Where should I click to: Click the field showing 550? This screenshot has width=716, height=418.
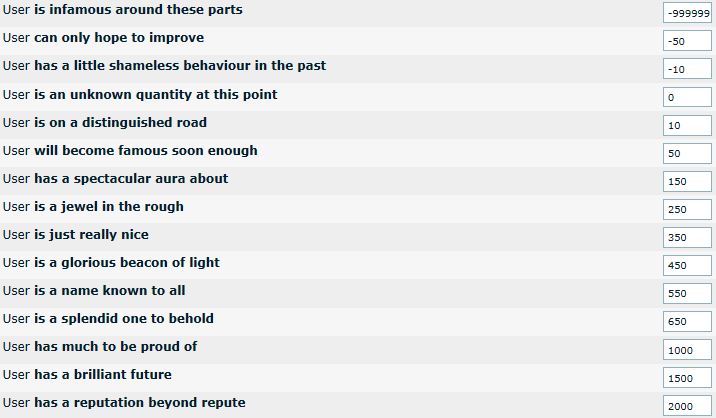(x=686, y=293)
